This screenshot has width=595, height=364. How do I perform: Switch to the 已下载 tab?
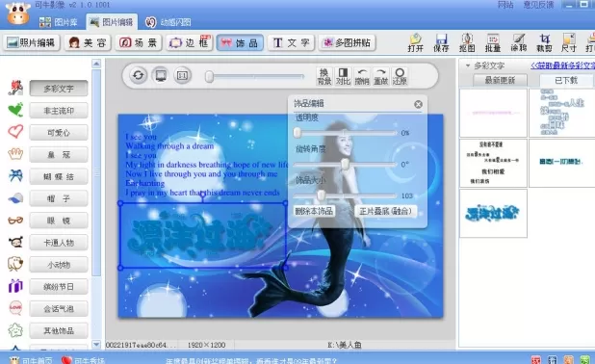(x=566, y=80)
